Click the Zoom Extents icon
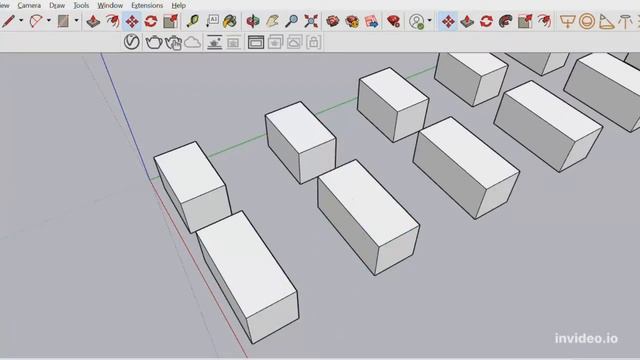 (311, 21)
